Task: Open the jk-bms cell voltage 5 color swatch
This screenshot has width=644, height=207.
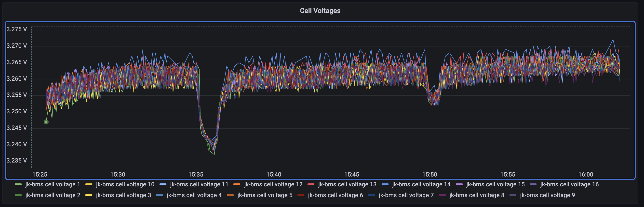Action: click(230, 195)
